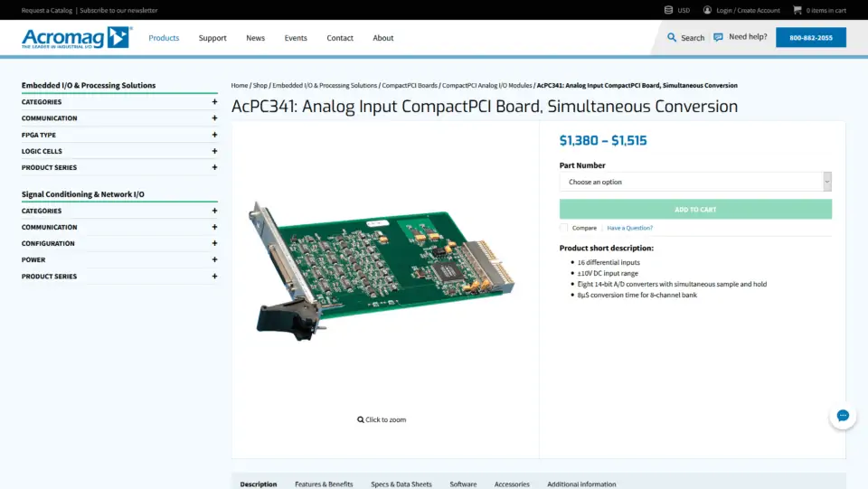Click the Acromag logo
Viewport: 868px width, 489px height.
click(x=76, y=38)
